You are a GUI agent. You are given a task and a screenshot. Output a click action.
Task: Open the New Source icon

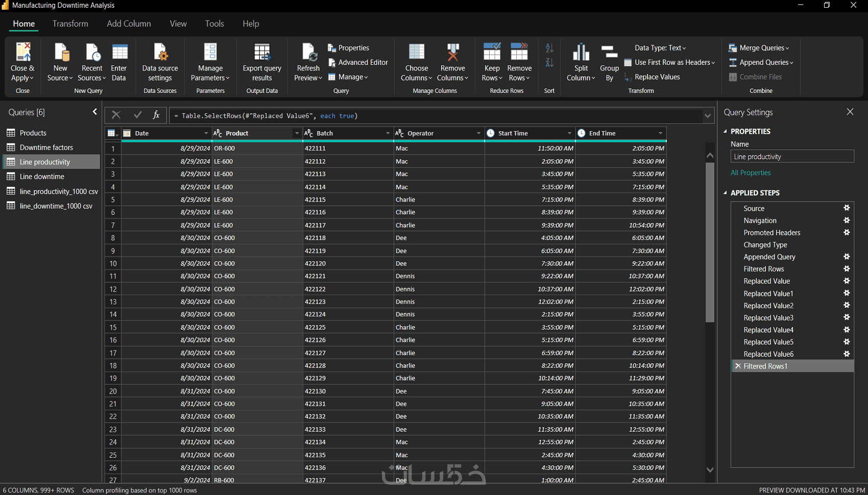[x=61, y=52]
